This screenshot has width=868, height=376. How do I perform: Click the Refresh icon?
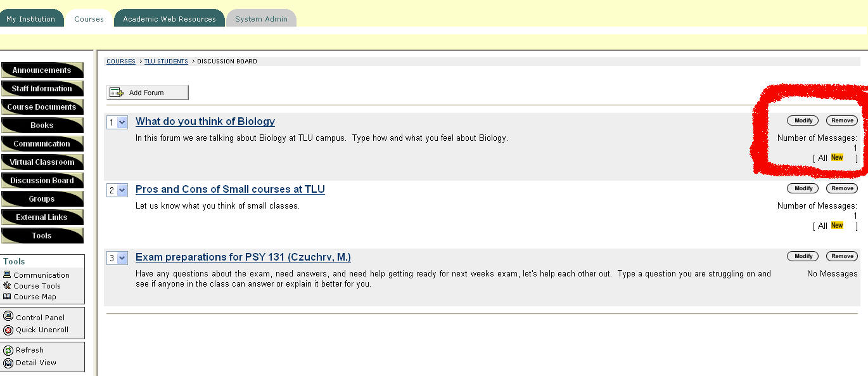coord(8,350)
